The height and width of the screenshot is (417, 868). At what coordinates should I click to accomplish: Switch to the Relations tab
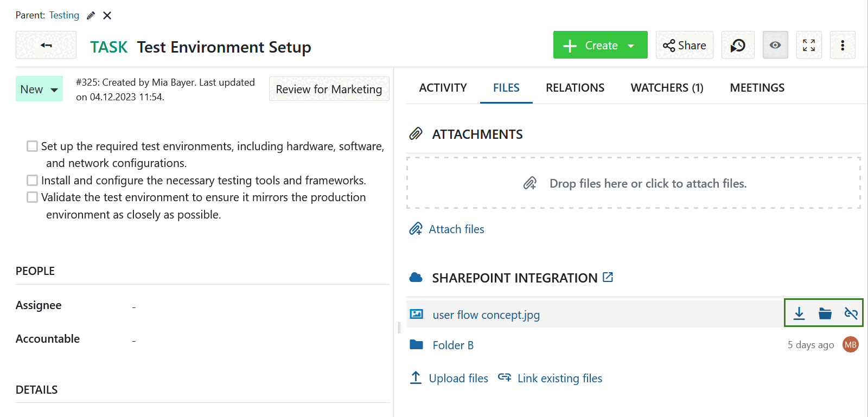point(575,88)
